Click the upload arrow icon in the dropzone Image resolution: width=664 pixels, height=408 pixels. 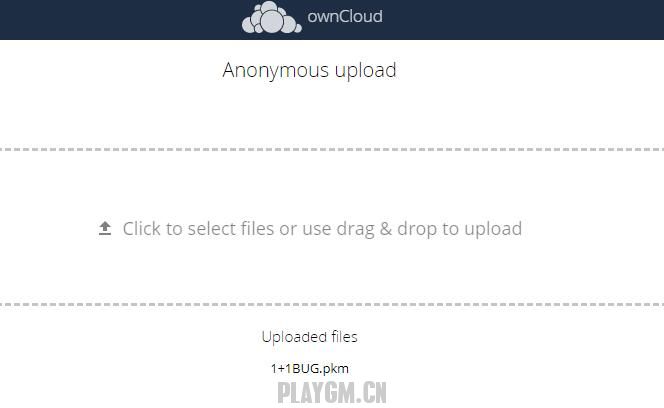pyautogui.click(x=105, y=228)
